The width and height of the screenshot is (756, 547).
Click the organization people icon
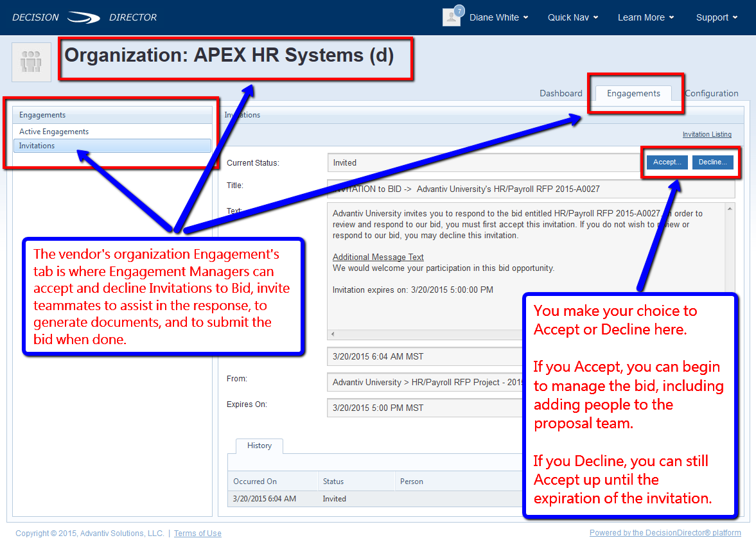[31, 62]
